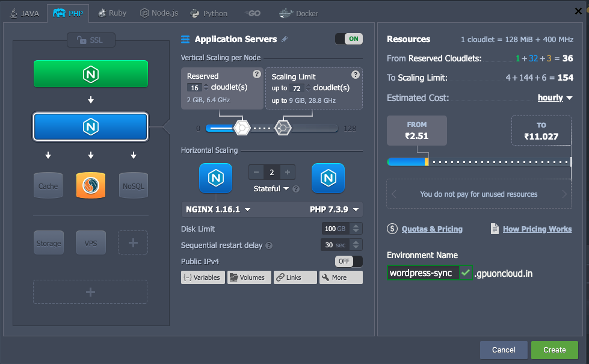Viewport: 589px width, 364px height.
Task: Click the help icon on Reserved cloudlets
Action: [257, 75]
